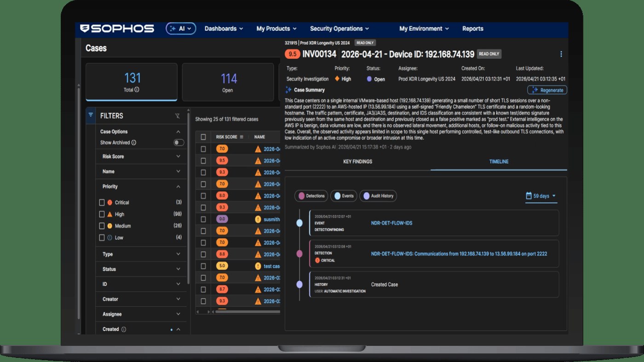This screenshot has width=644, height=362.
Task: Clear filters using the crossed funnel icon
Action: click(178, 116)
